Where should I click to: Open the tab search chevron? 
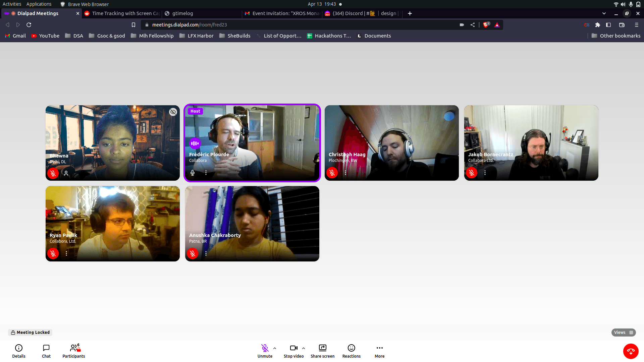[x=604, y=13]
